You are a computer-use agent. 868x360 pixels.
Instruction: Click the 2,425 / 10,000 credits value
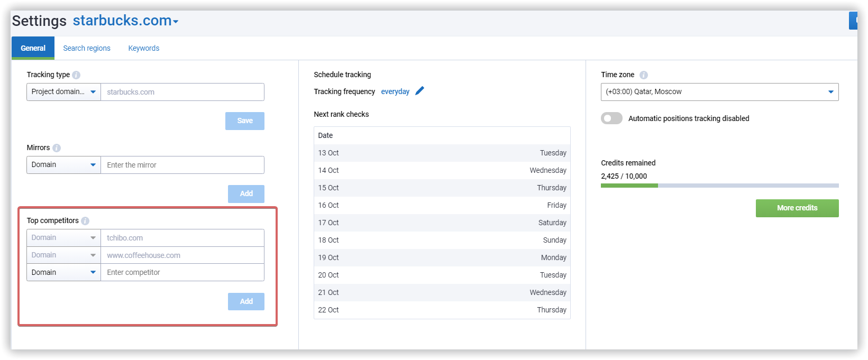(x=624, y=177)
